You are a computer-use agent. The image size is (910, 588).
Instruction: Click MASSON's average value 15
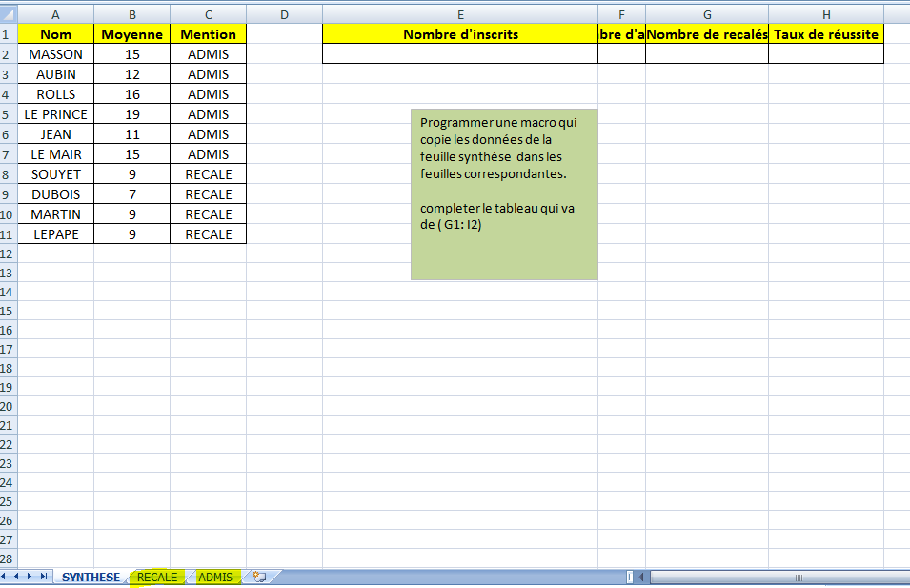point(132,54)
